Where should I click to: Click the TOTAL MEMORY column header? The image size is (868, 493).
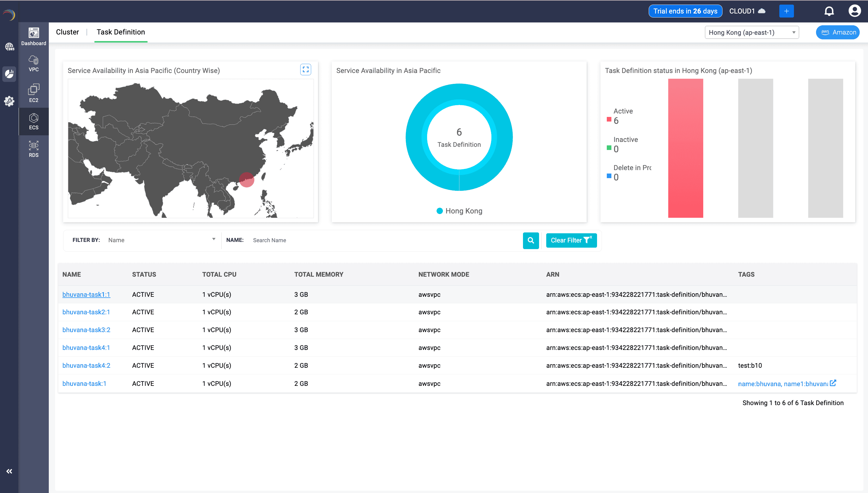[x=319, y=274]
